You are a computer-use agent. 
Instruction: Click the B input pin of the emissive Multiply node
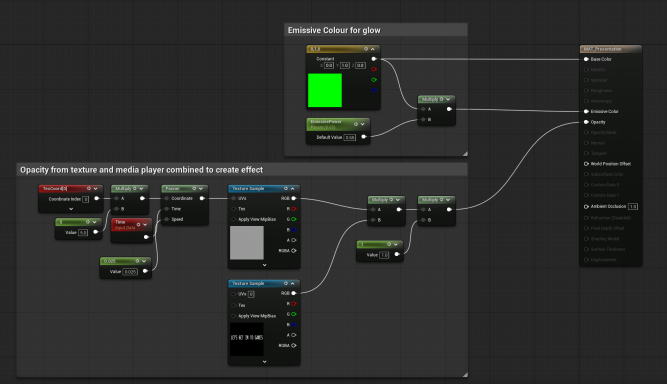(423, 119)
